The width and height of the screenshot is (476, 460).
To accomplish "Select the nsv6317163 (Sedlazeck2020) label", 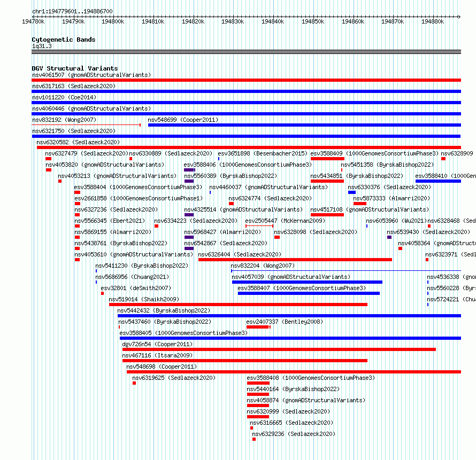I will click(x=74, y=86).
